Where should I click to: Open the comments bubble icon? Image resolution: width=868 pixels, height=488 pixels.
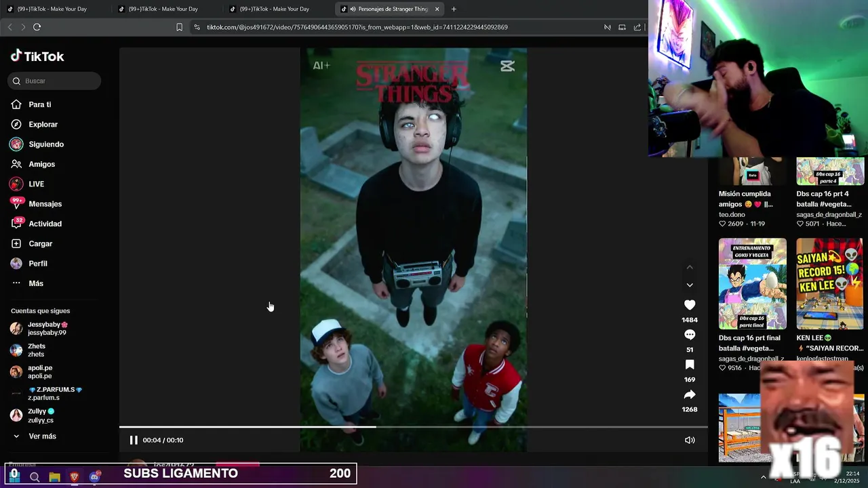coord(690,335)
